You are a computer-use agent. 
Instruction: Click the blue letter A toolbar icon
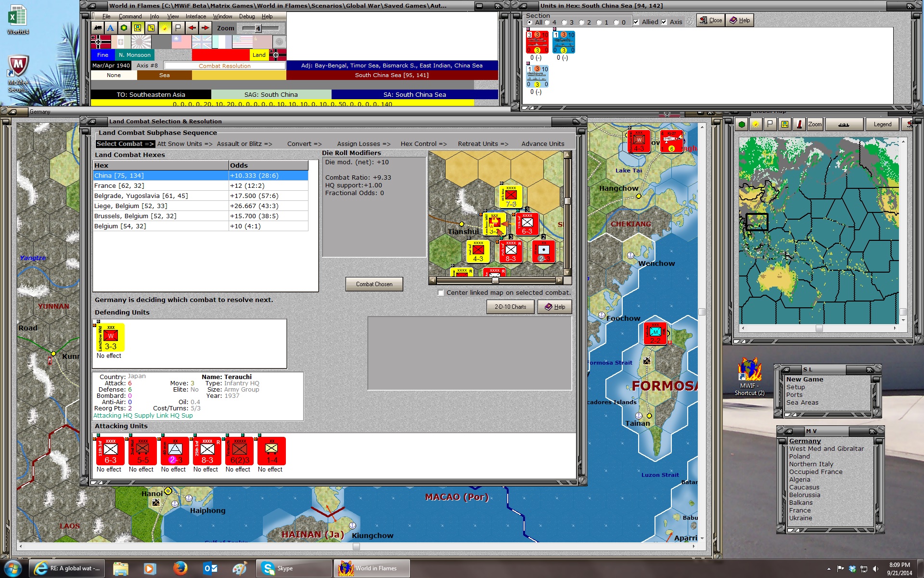coord(111,28)
